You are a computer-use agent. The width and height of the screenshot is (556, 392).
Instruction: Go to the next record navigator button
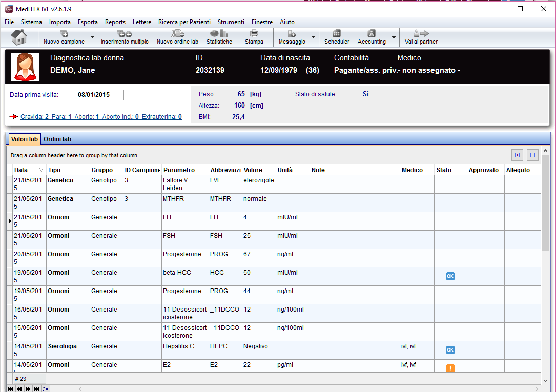coord(28,389)
